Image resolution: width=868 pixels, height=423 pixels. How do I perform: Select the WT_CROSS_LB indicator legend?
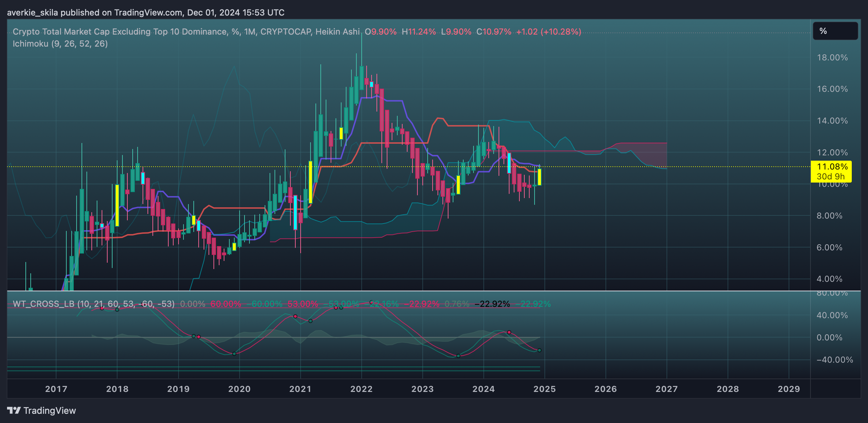coord(94,304)
